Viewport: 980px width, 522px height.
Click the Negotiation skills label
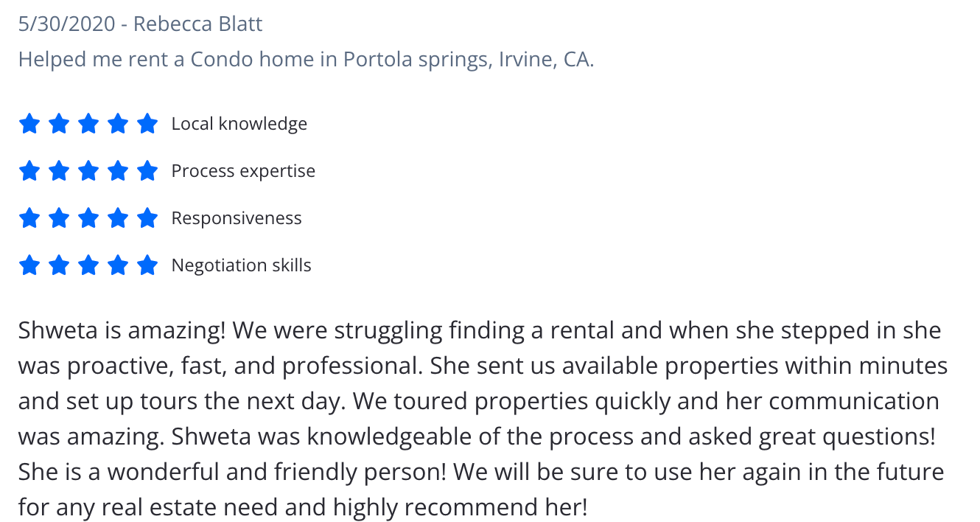[x=241, y=265]
